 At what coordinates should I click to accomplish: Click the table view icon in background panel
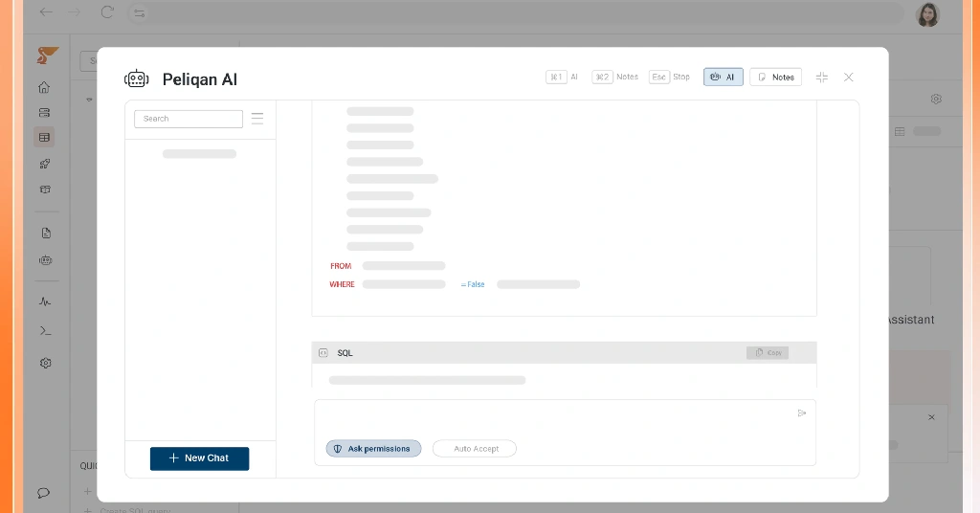[x=900, y=131]
